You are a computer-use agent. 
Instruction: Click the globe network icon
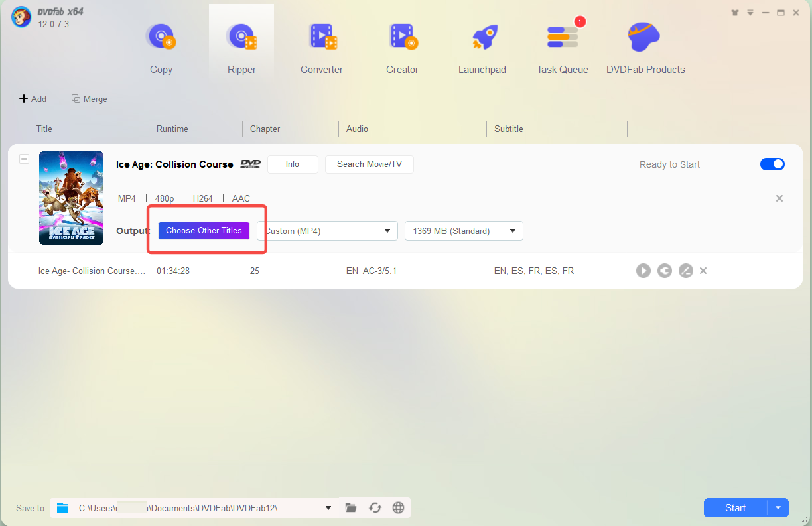398,508
